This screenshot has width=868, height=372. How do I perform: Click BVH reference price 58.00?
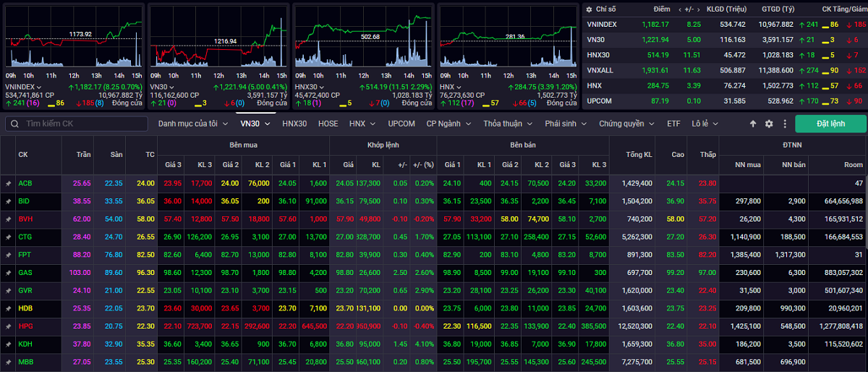pyautogui.click(x=147, y=219)
